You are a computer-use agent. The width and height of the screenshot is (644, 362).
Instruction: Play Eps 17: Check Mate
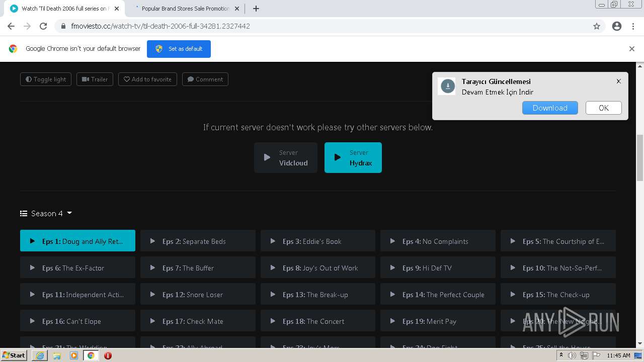(x=198, y=321)
